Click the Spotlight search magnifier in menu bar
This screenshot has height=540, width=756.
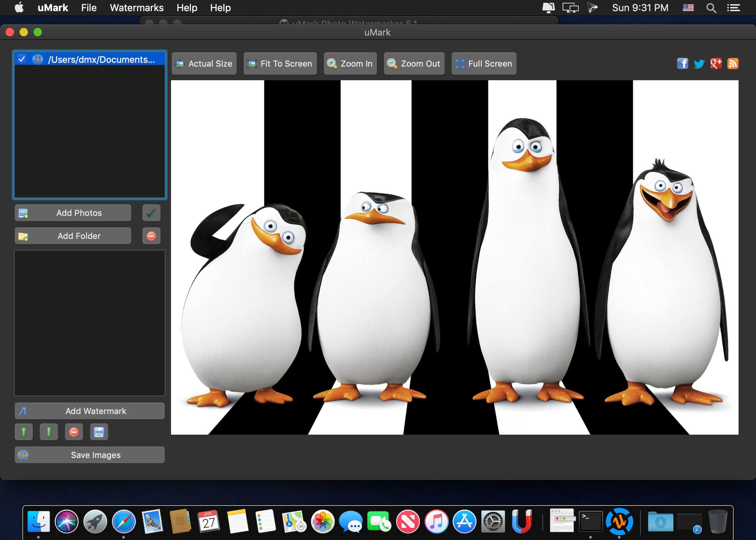[x=711, y=8]
